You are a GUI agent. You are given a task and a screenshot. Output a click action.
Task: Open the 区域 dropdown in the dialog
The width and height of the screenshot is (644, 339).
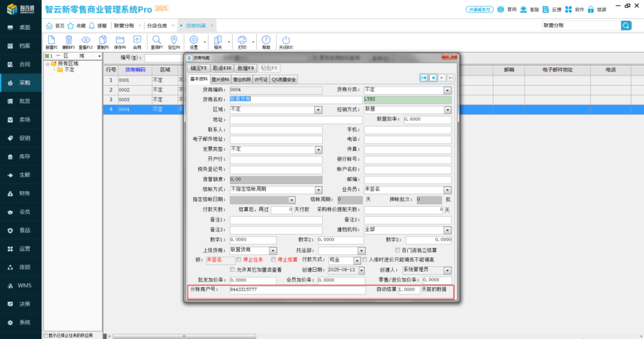(x=318, y=110)
